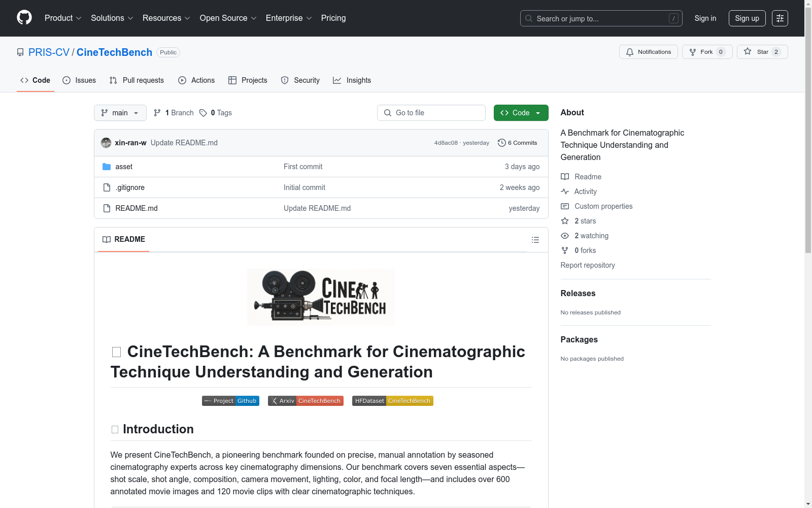Viewport: 812px width, 508px height.
Task: Open the .gitignore file
Action: [x=130, y=187]
